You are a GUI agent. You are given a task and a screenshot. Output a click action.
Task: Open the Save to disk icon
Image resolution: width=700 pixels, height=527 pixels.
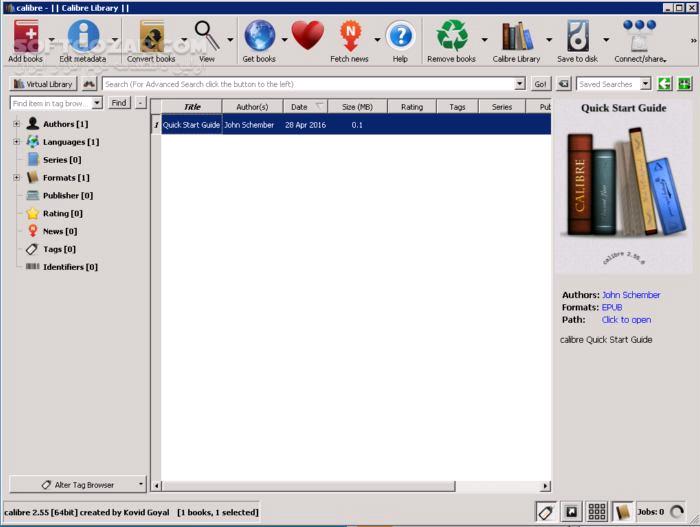577,41
